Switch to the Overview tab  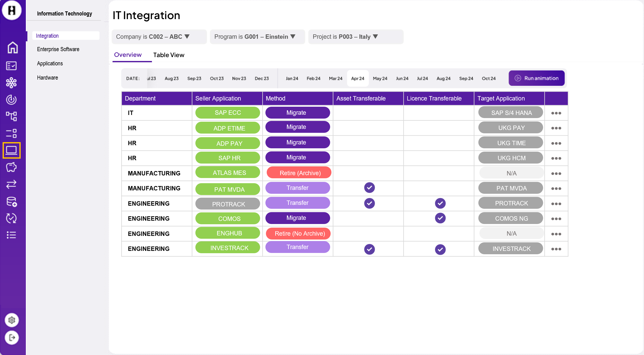click(x=128, y=55)
